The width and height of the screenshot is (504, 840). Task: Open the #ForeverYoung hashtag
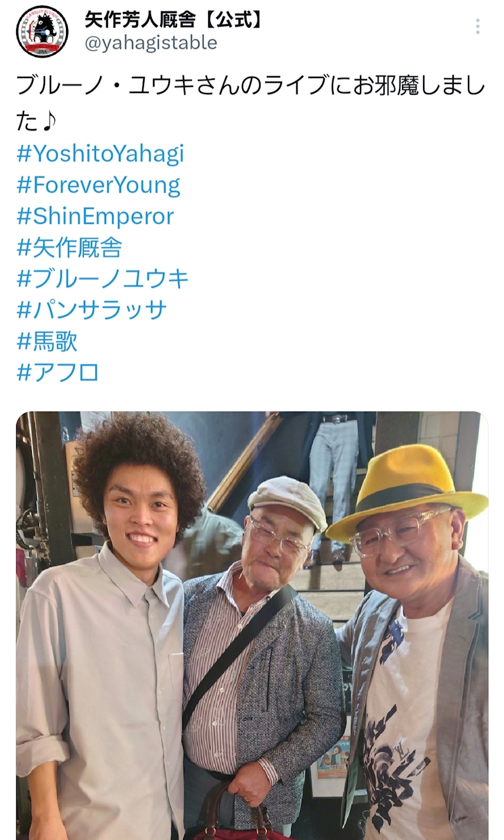(x=98, y=185)
